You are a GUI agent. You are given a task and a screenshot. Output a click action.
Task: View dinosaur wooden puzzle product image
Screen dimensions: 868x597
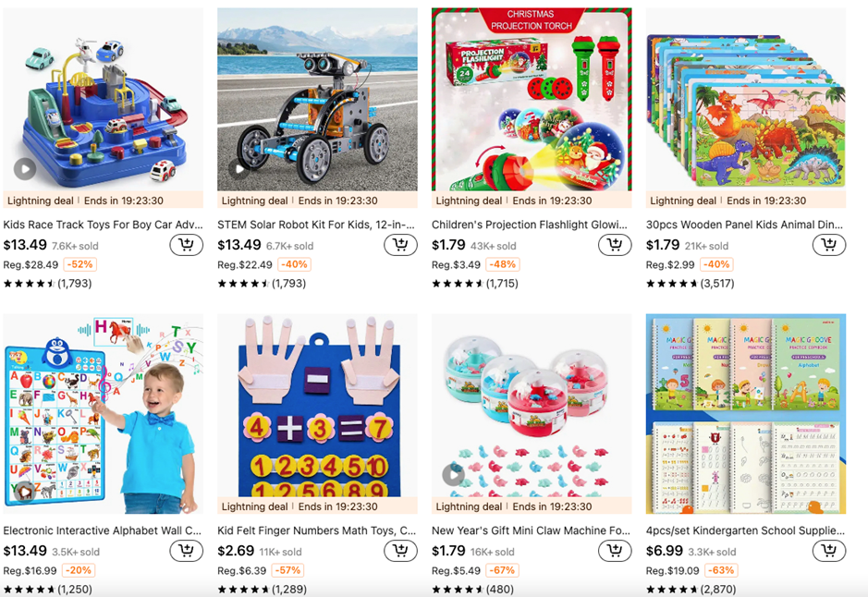point(746,100)
